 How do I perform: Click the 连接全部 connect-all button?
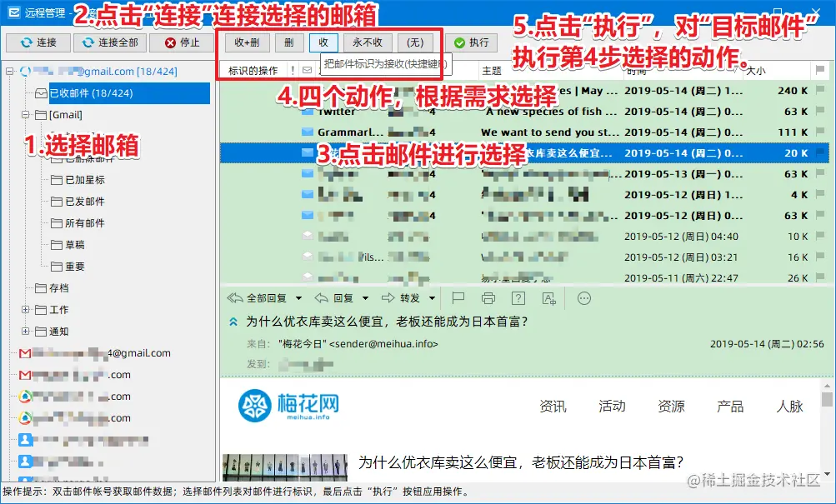pos(108,42)
